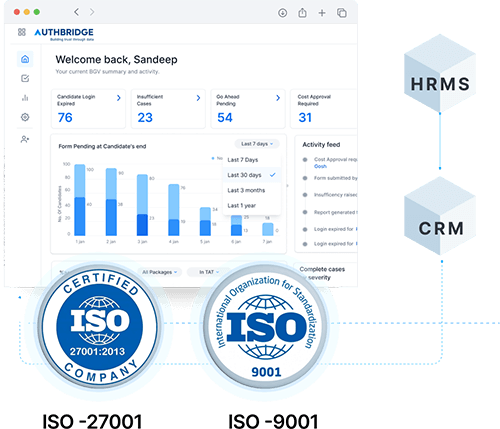Open the All Packages dropdown
The width and height of the screenshot is (500, 429).
160,272
